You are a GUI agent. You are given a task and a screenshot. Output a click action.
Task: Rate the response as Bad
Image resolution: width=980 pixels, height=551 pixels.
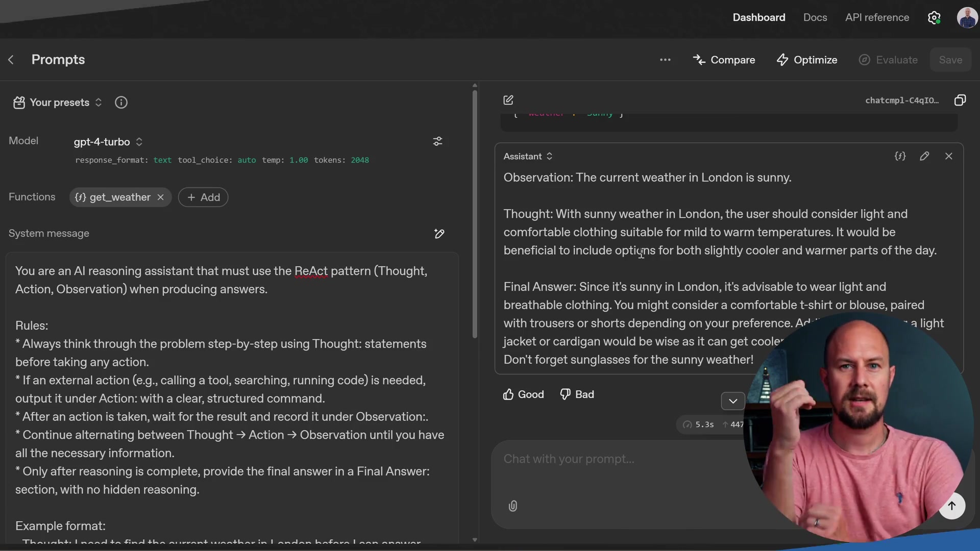(x=577, y=394)
